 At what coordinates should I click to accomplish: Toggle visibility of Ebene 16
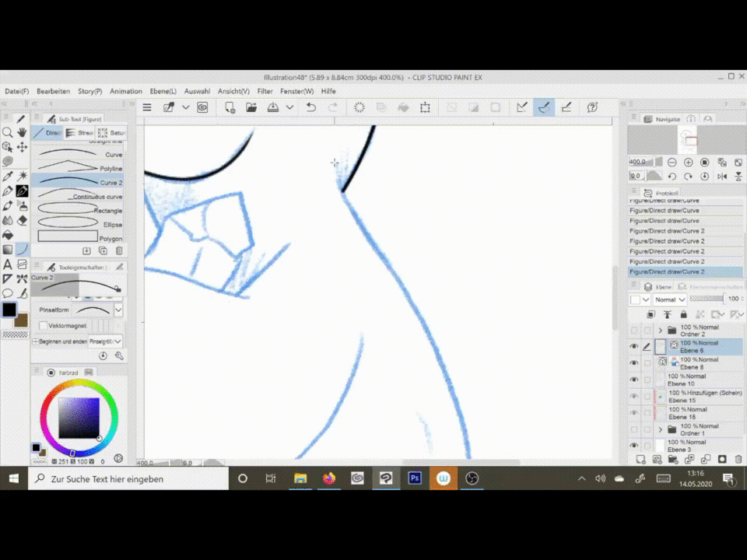pos(633,413)
